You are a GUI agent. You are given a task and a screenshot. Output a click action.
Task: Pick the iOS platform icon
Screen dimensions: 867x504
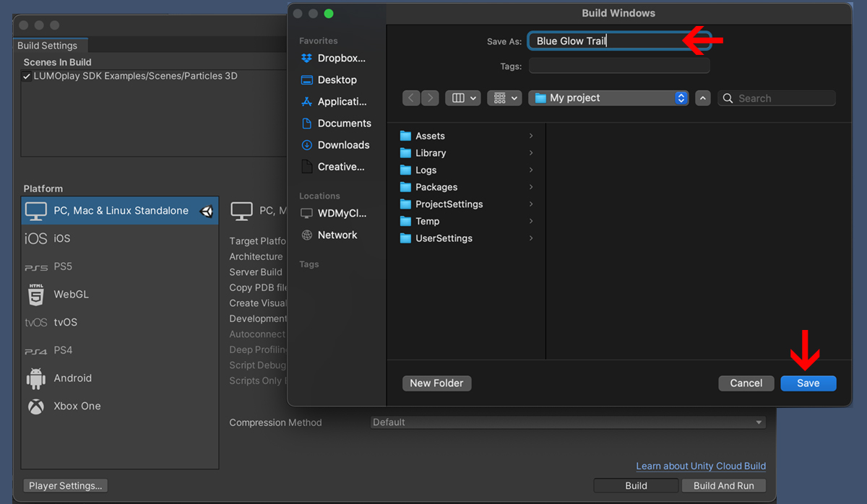[35, 238]
